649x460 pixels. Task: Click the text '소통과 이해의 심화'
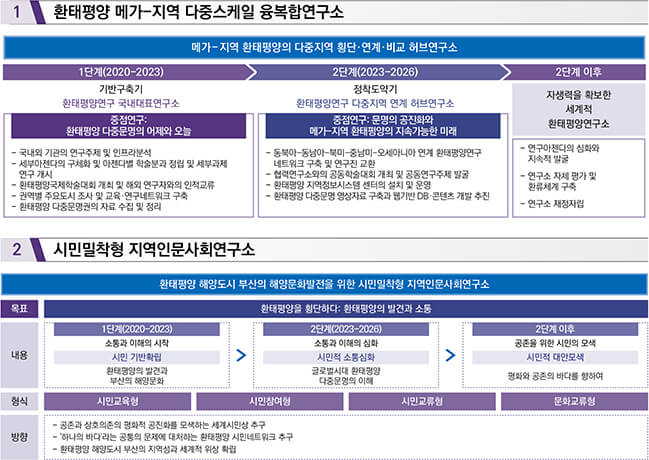tap(346, 343)
